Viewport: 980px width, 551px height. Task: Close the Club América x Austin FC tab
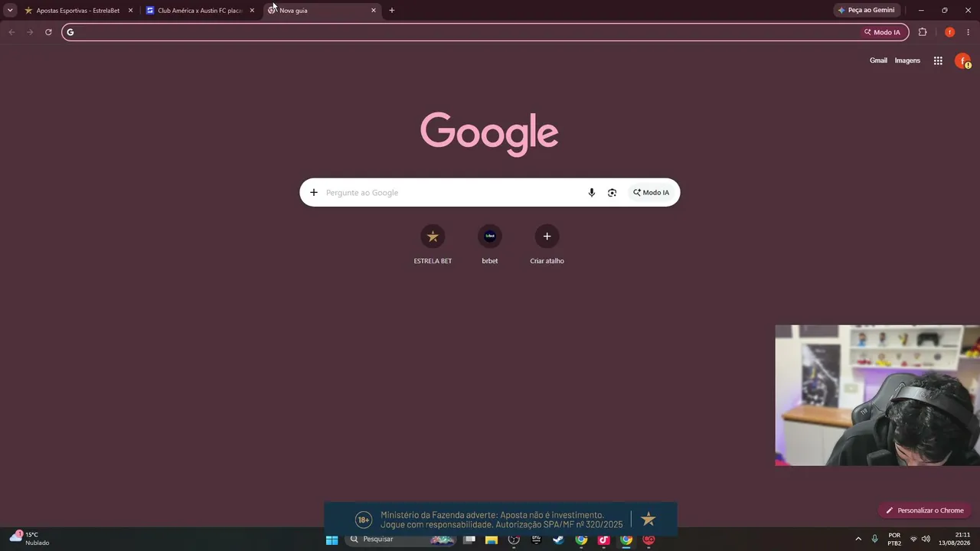[x=252, y=11]
